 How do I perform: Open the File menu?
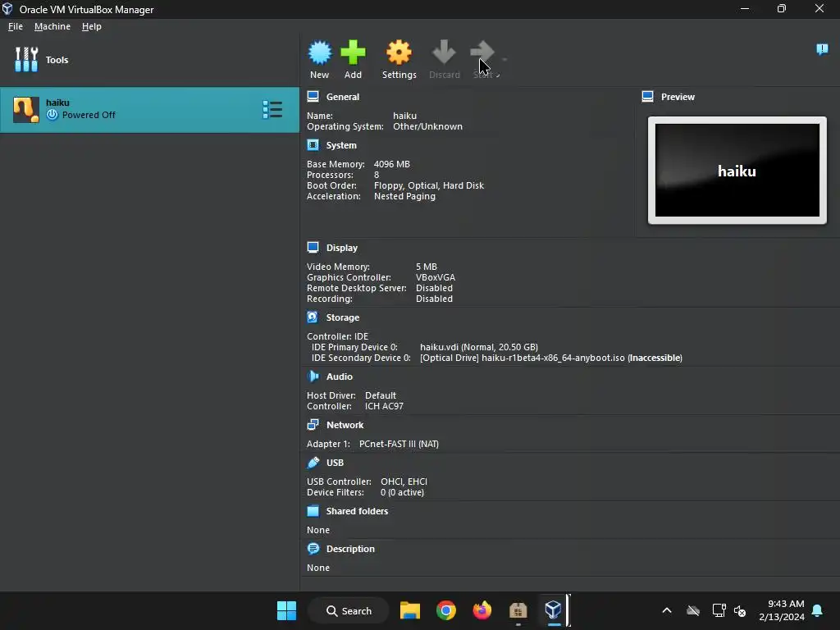coord(16,26)
